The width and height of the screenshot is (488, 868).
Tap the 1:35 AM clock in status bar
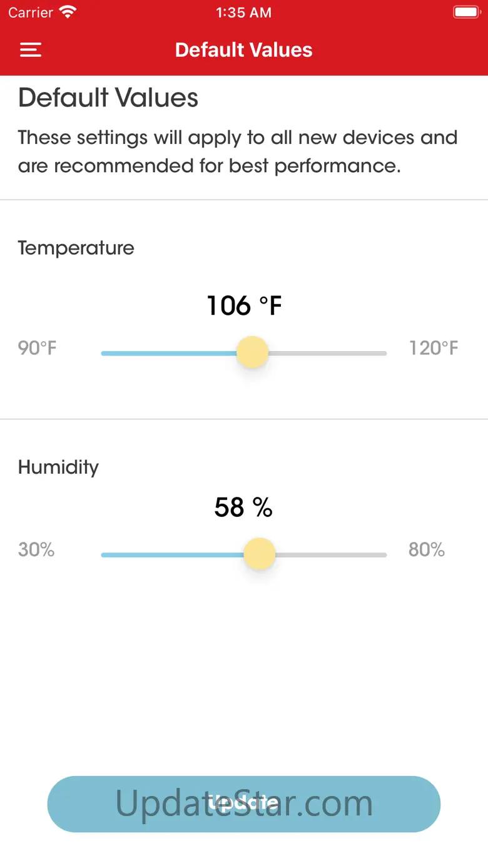[x=243, y=13]
